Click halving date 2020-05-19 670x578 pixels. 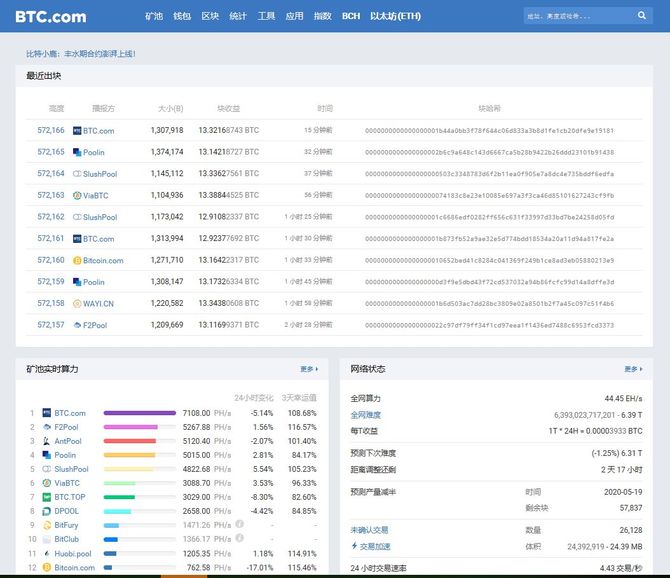[623, 492]
